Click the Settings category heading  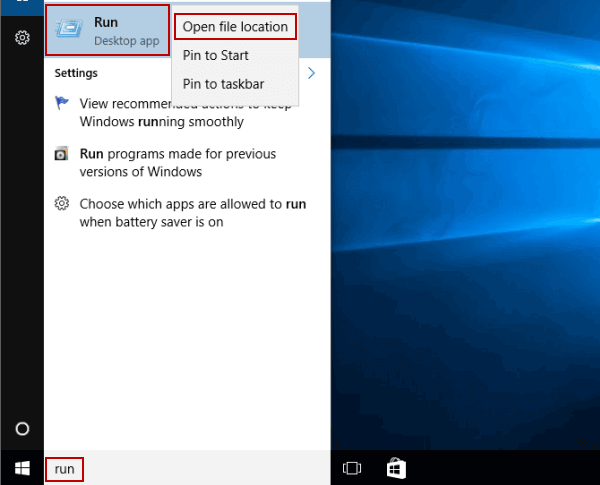pos(76,73)
